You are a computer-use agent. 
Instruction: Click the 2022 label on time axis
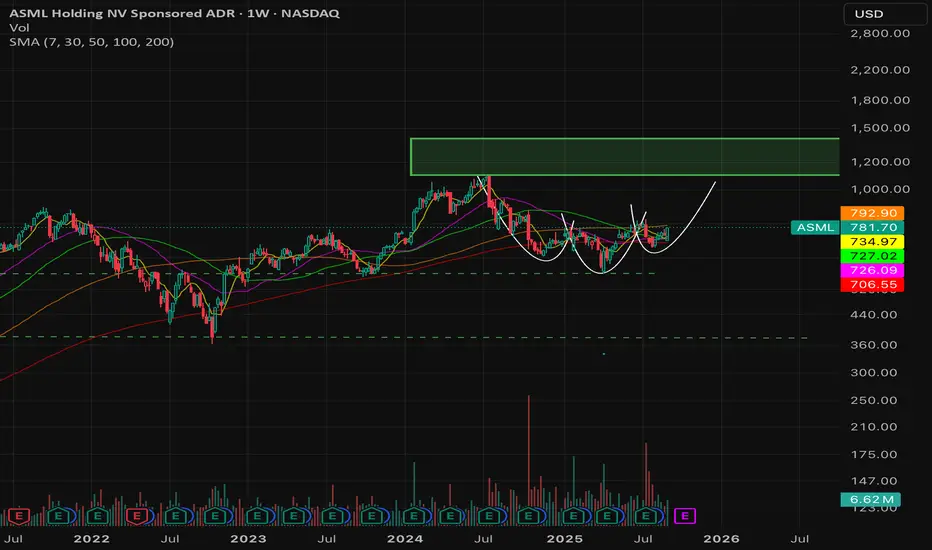pos(91,539)
